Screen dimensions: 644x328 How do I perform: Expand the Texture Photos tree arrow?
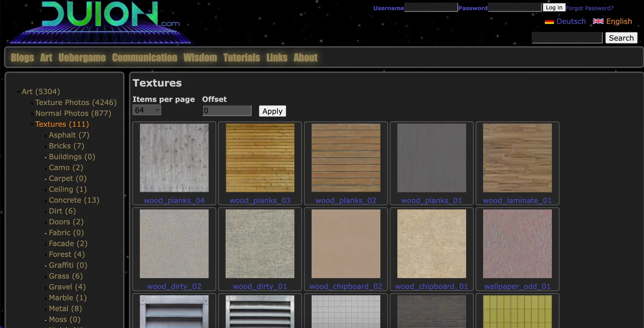32,103
